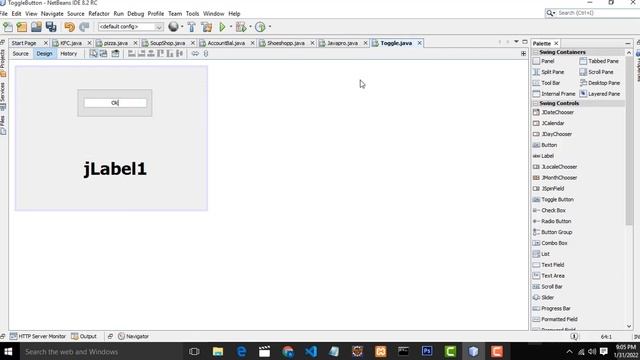This screenshot has width=640, height=360.
Task: Select Toggle Button in palette
Action: [553, 200]
